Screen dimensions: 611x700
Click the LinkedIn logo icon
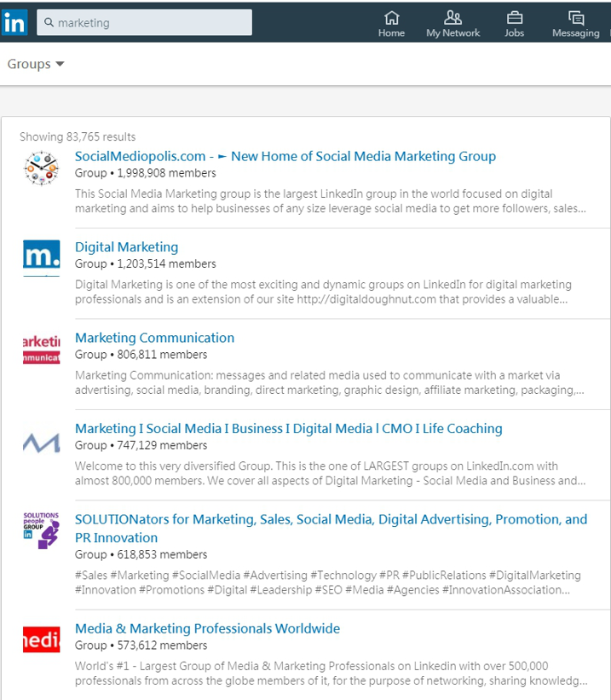[x=14, y=22]
